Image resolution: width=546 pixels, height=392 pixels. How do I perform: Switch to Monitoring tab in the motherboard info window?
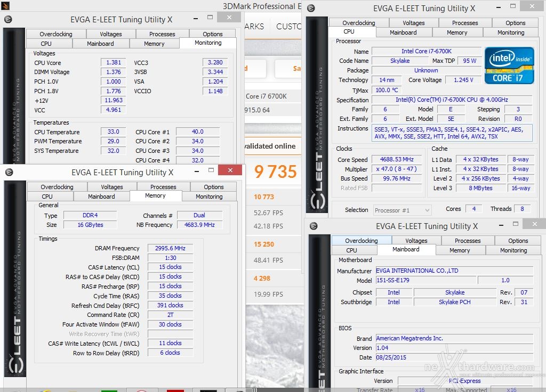[x=513, y=250]
